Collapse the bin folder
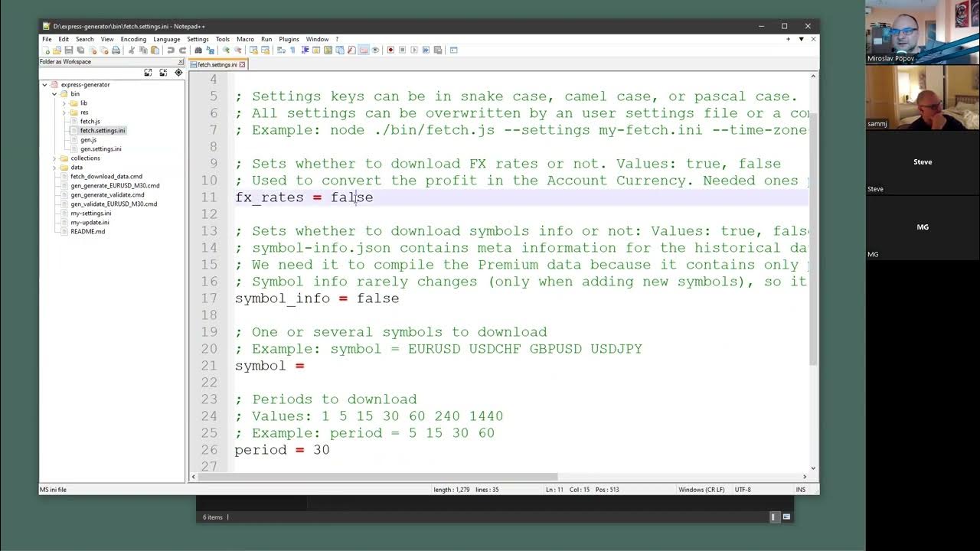This screenshot has height=551, width=980. pyautogui.click(x=54, y=94)
